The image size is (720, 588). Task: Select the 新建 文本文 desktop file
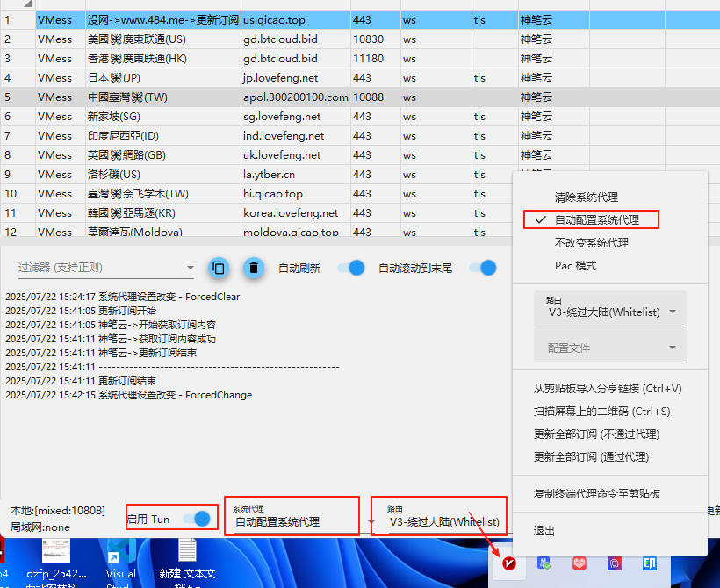click(187, 563)
